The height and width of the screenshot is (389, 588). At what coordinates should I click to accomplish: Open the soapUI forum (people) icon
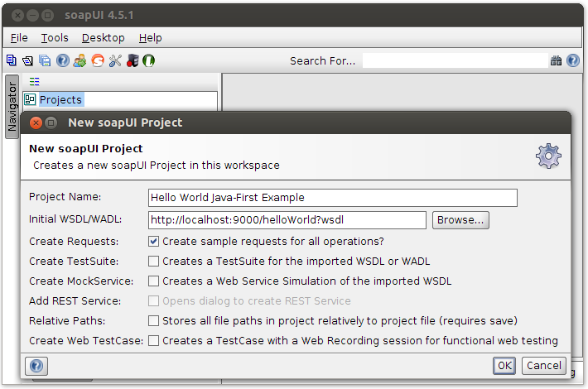click(80, 60)
